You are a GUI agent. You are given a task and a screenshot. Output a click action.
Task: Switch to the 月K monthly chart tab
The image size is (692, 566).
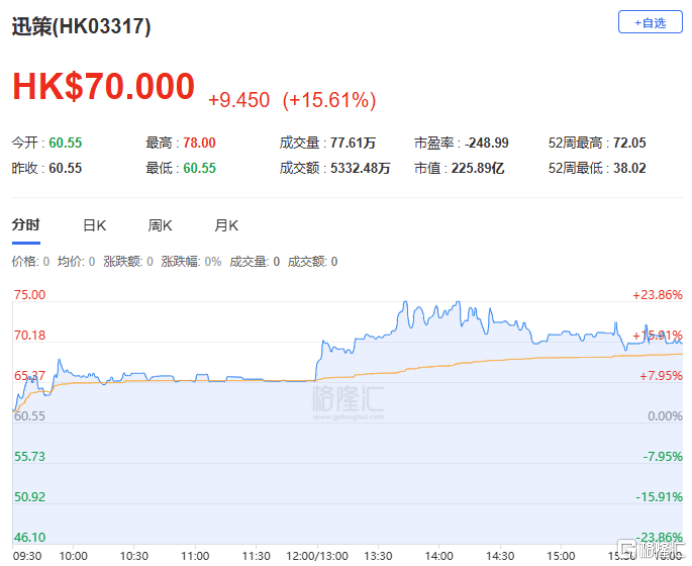226,226
